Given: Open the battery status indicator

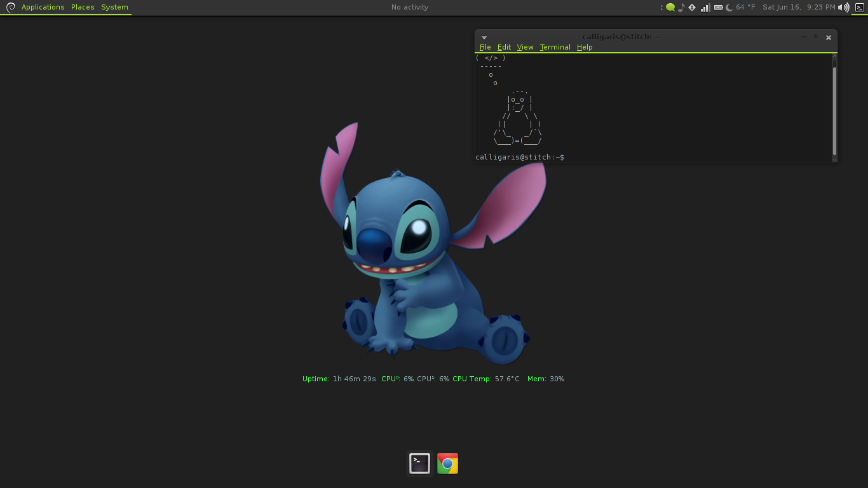Looking at the screenshot, I should click(x=718, y=8).
